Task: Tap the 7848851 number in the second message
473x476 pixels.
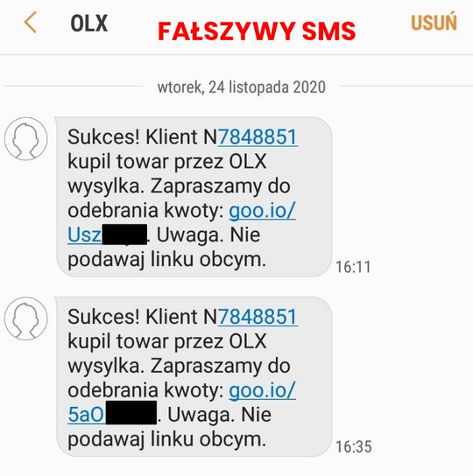Action: (x=258, y=317)
